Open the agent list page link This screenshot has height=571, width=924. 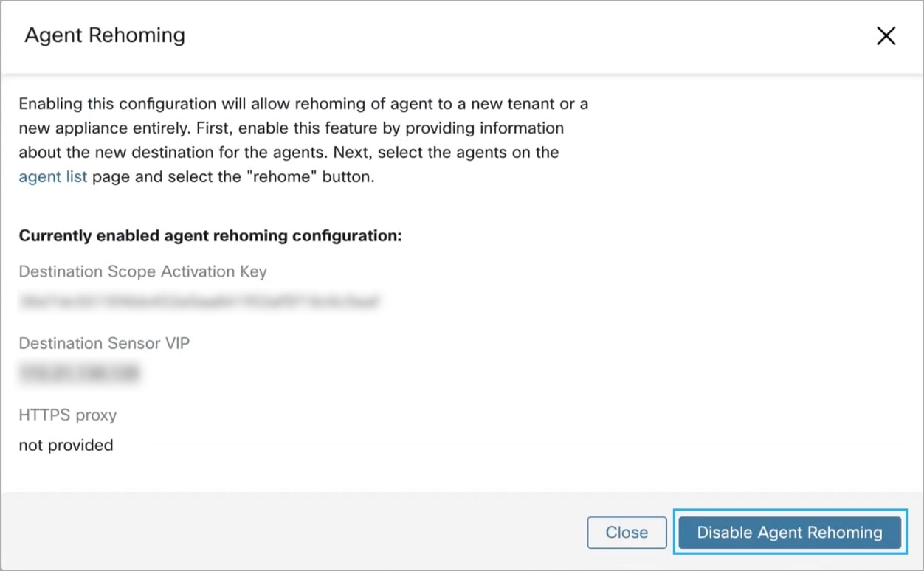click(53, 178)
